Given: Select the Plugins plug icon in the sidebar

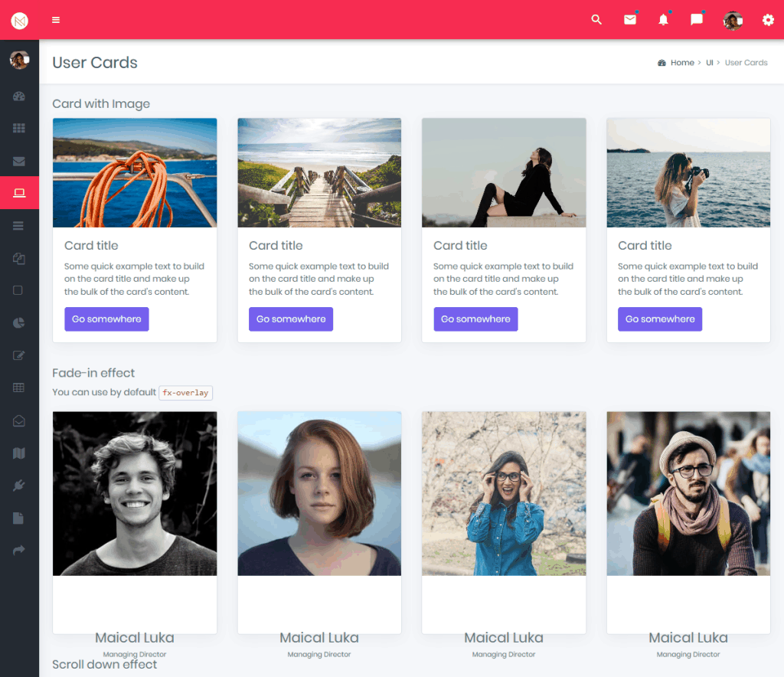Looking at the screenshot, I should 18,485.
